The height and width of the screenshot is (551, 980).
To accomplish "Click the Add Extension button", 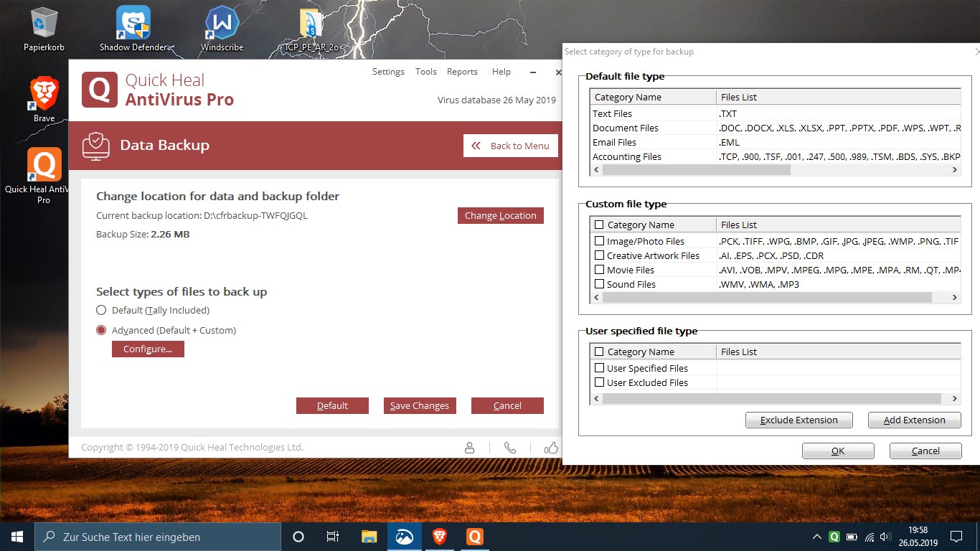I will (x=915, y=420).
